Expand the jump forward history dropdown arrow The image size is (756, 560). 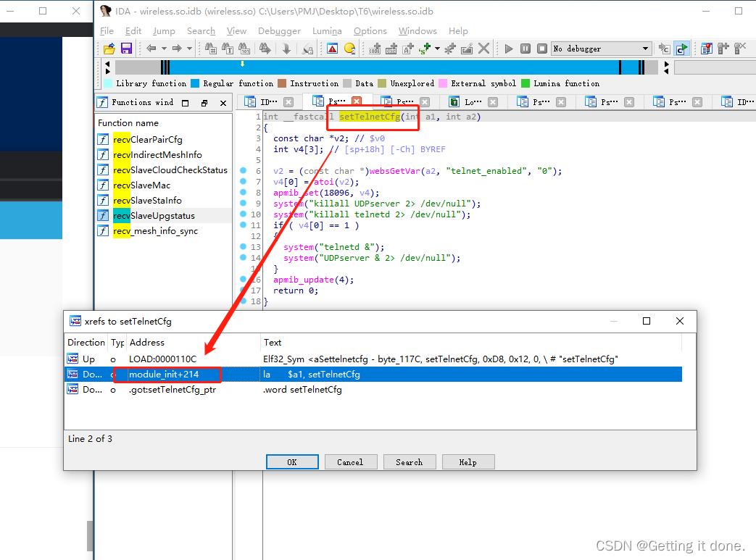189,49
